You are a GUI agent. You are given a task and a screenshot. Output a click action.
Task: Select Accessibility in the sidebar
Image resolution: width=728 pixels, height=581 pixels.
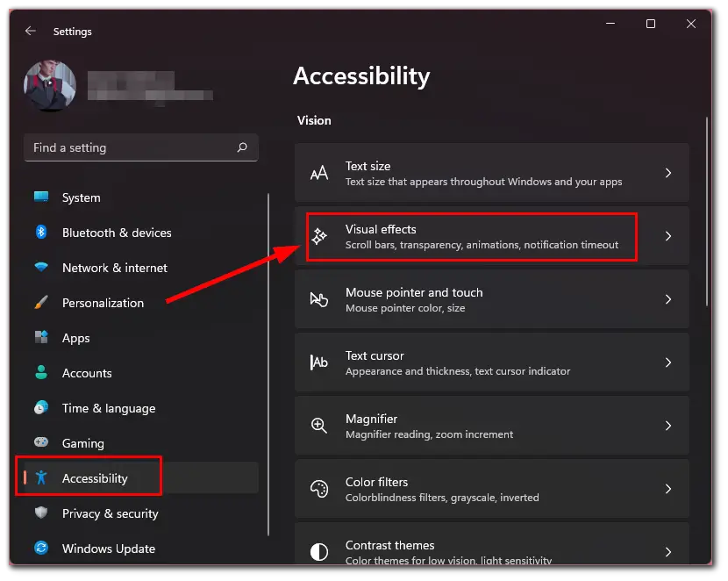point(141,478)
